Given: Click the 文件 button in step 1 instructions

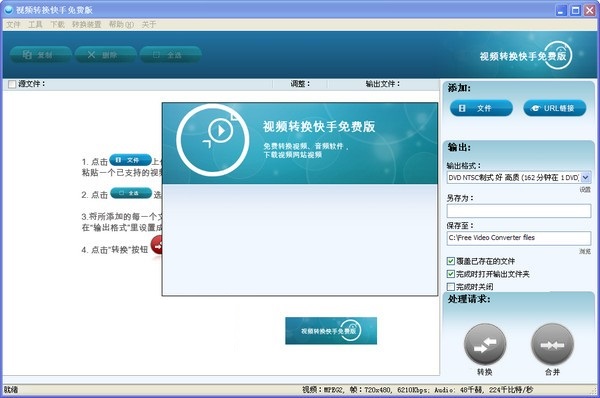Looking at the screenshot, I should tap(130, 160).
